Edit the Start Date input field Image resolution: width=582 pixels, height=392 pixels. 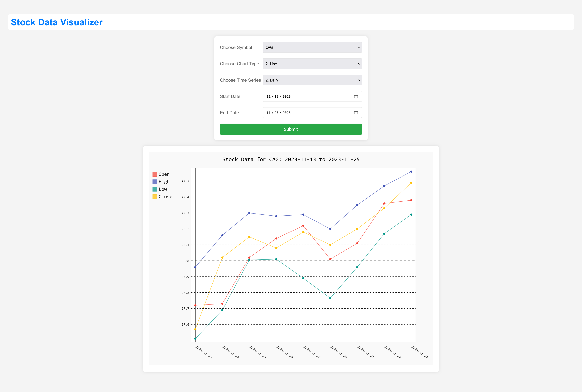[x=312, y=96]
